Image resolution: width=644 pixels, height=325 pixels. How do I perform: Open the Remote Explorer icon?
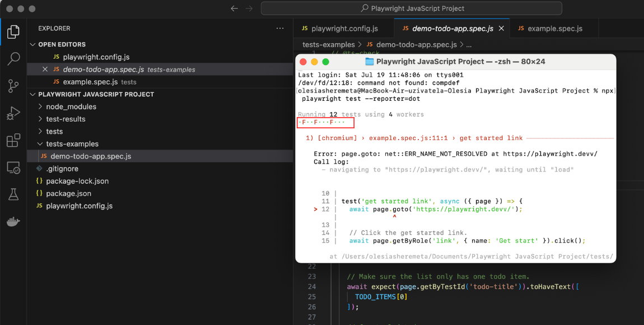pyautogui.click(x=13, y=167)
